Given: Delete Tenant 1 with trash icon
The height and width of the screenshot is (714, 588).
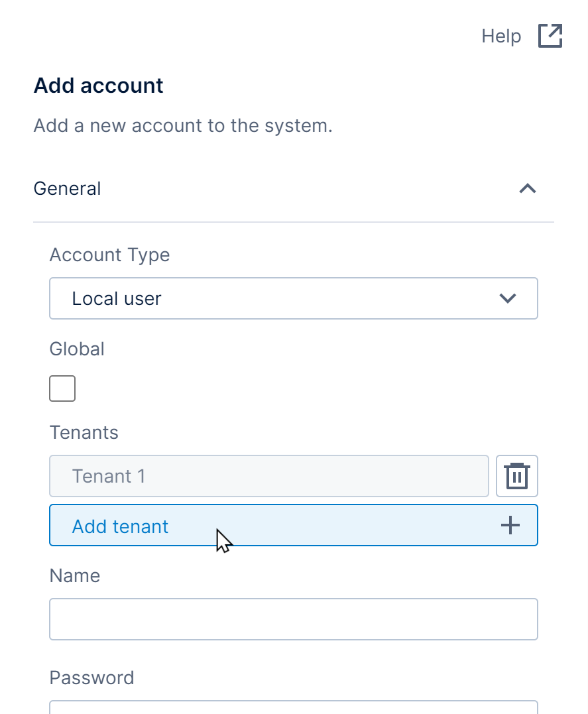Looking at the screenshot, I should (516, 476).
